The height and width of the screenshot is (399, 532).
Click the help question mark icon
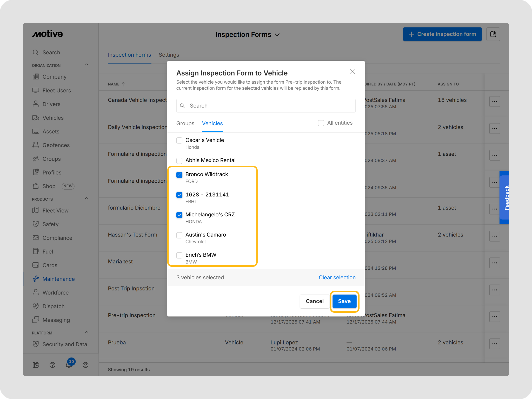coord(52,365)
